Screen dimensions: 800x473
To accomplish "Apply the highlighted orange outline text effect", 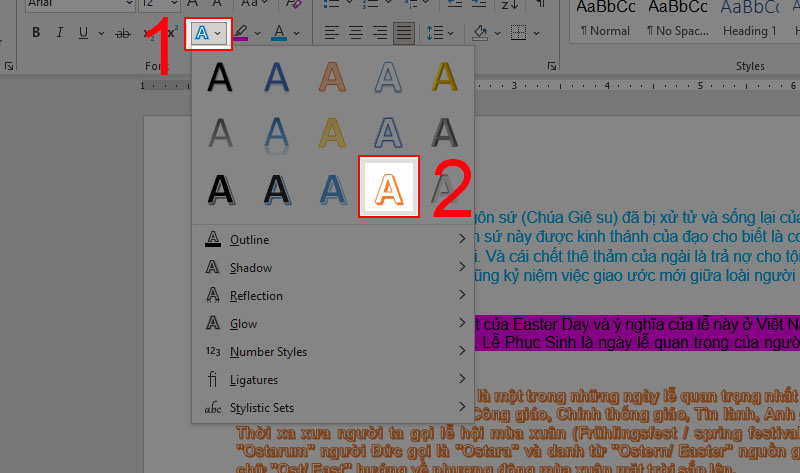I will (x=387, y=187).
